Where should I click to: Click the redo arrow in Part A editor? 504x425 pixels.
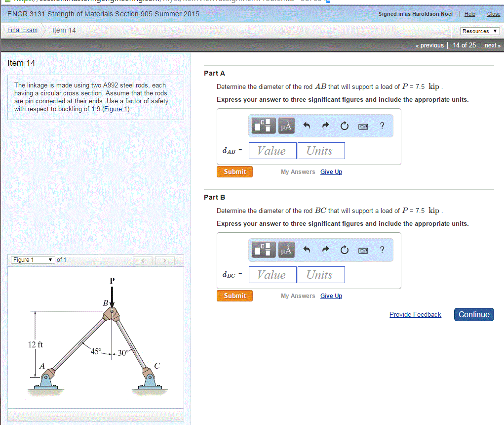pos(325,126)
